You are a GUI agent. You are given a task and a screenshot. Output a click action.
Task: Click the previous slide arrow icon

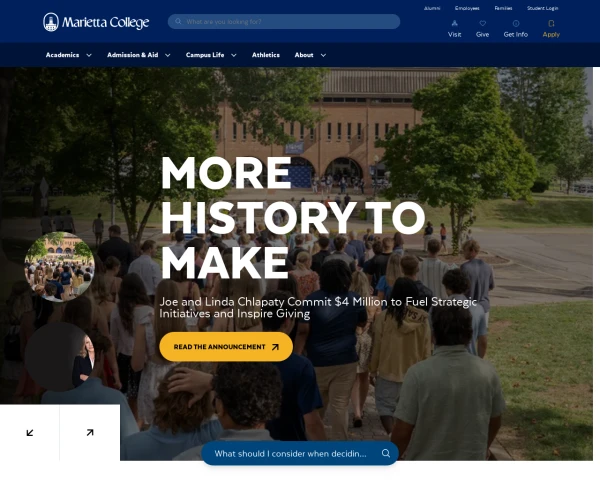pos(30,433)
